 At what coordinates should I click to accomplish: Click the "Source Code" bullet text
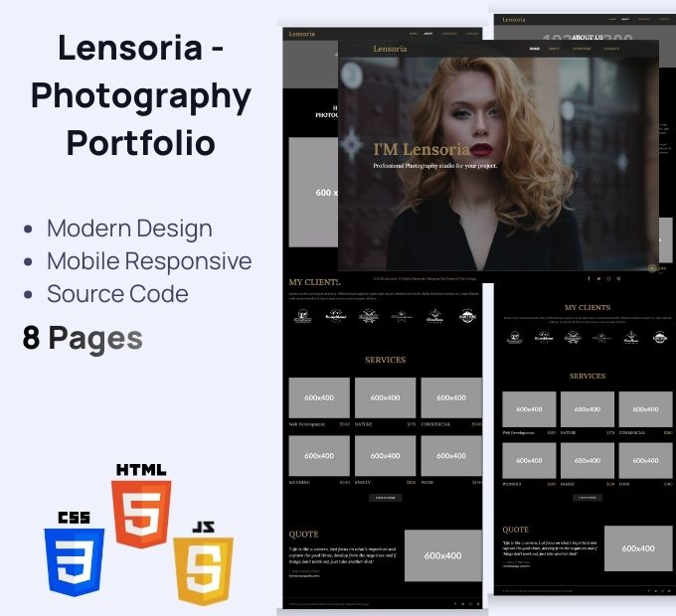coord(117,294)
